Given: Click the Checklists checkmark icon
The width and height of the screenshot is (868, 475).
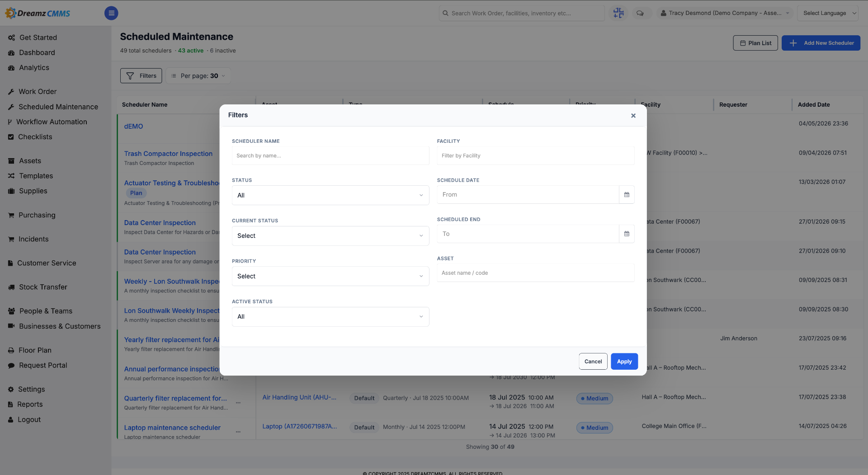Looking at the screenshot, I should point(11,137).
